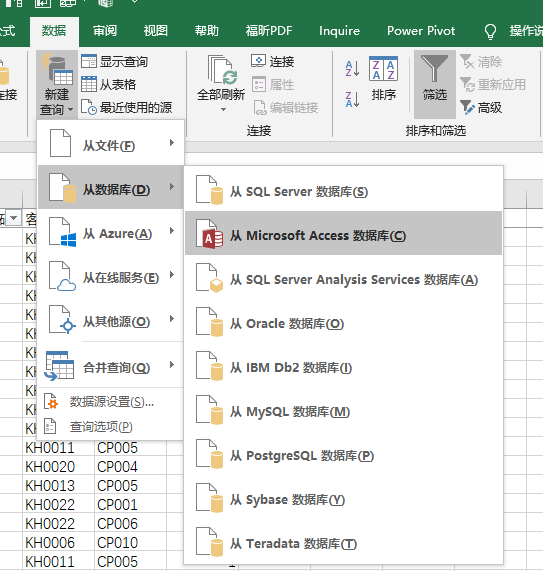Select cell CP001

[130, 504]
